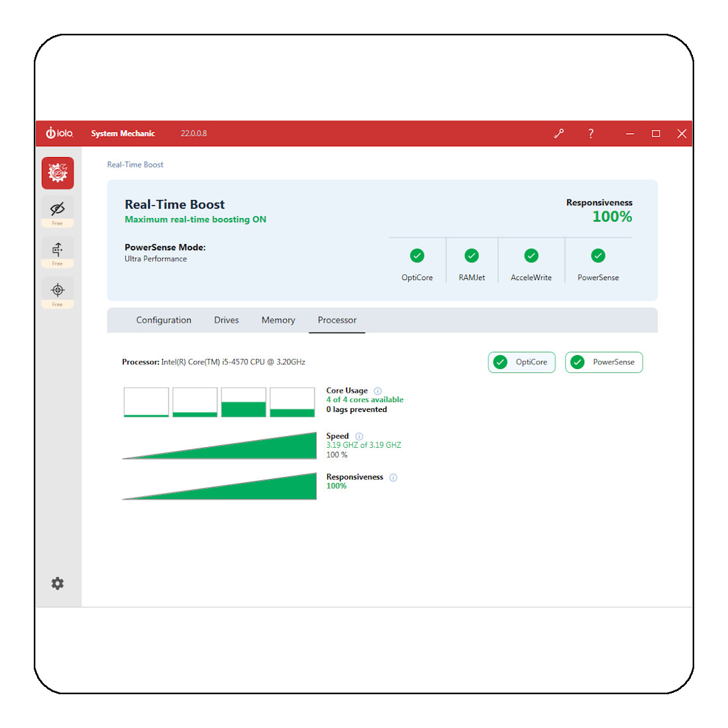Click the third core usage bar
Image resolution: width=728 pixels, height=728 pixels.
point(244,402)
